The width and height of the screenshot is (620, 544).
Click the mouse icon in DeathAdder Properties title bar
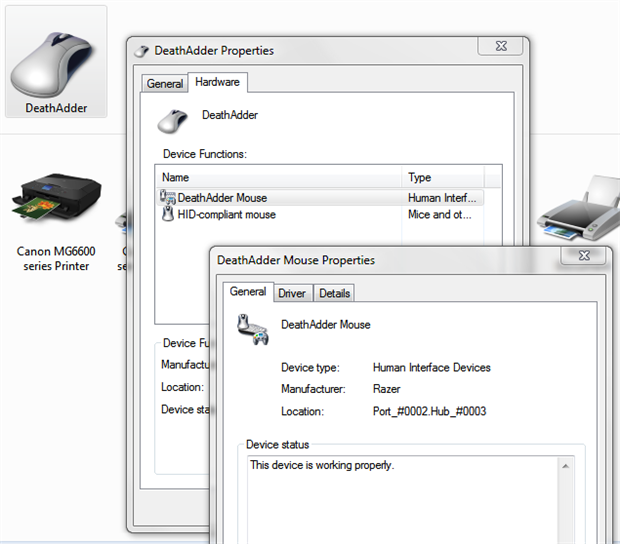141,51
